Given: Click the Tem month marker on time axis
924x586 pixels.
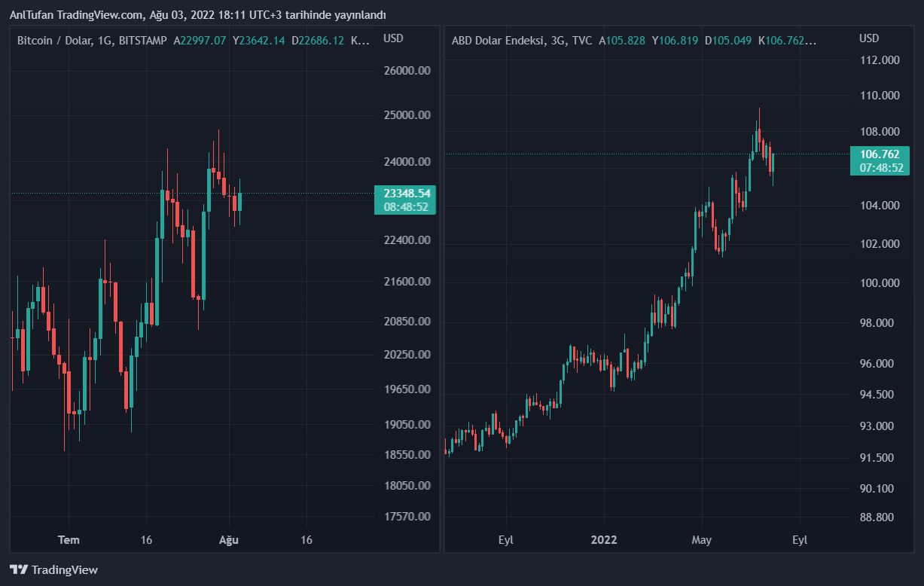Looking at the screenshot, I should [69, 540].
